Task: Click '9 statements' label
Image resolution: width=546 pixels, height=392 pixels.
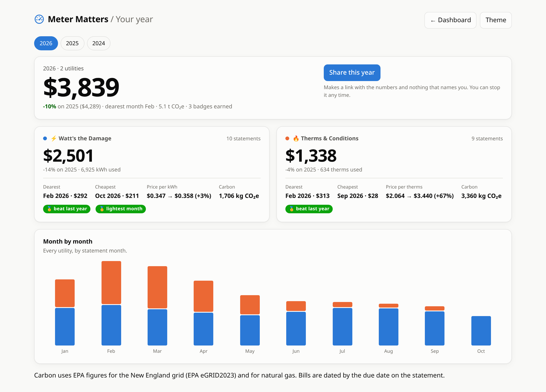Action: pos(487,138)
